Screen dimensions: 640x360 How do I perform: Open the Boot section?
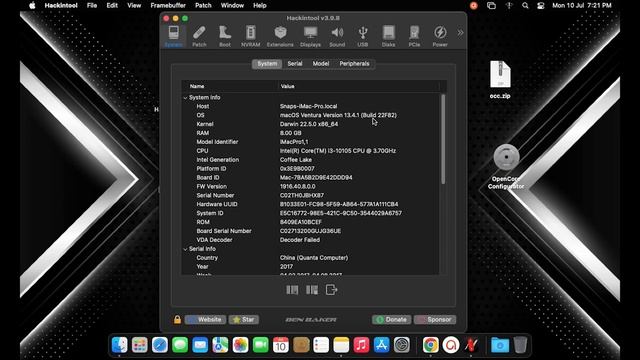pos(225,36)
